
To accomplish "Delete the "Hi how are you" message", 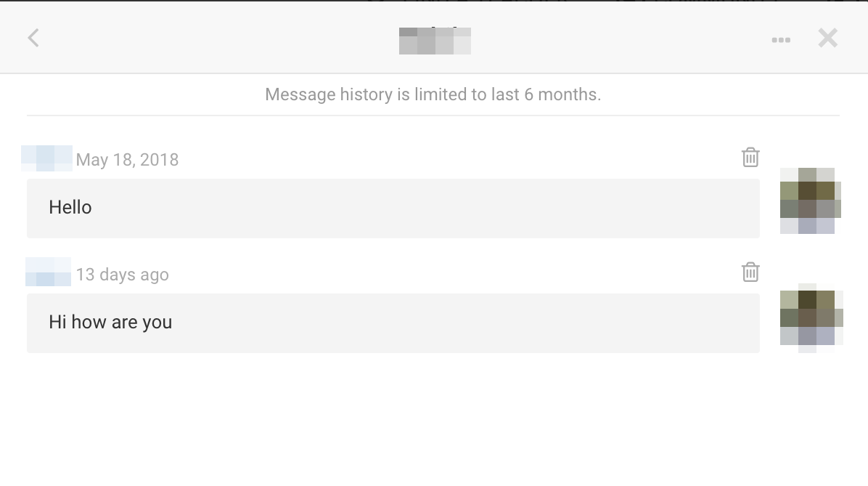I will click(750, 272).
